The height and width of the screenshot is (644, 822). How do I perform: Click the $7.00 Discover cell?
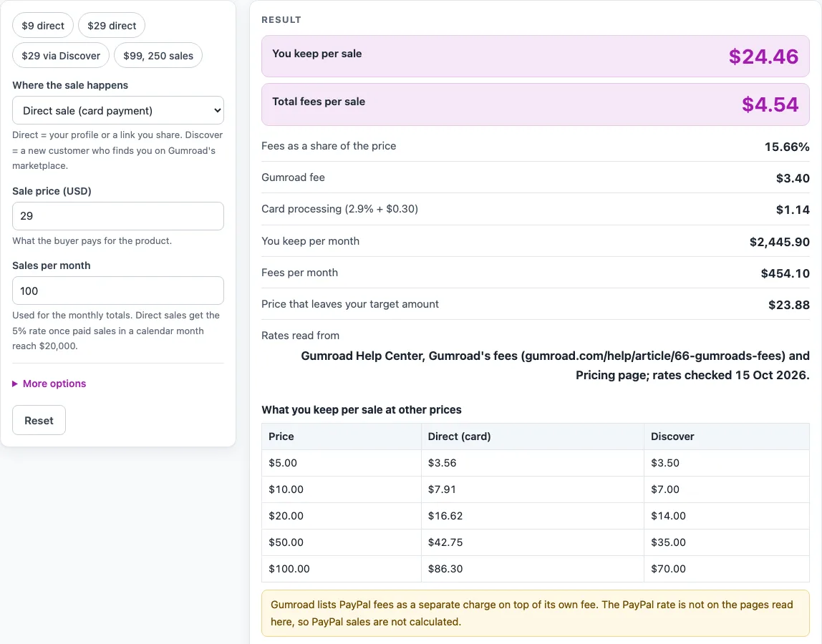coord(727,489)
